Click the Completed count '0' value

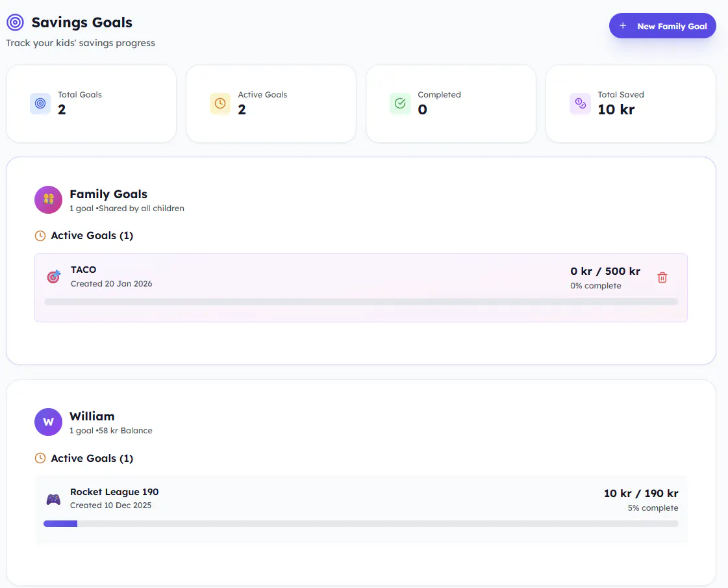(x=422, y=110)
